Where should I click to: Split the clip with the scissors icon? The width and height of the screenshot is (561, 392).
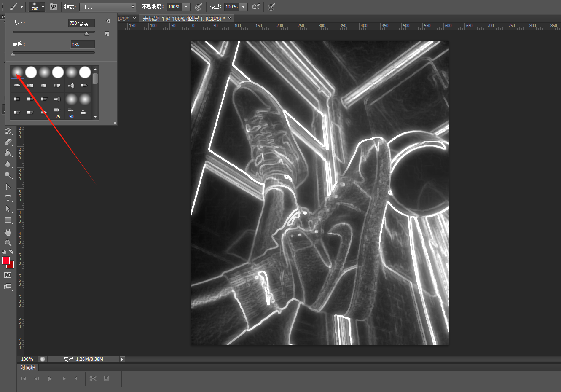93,379
